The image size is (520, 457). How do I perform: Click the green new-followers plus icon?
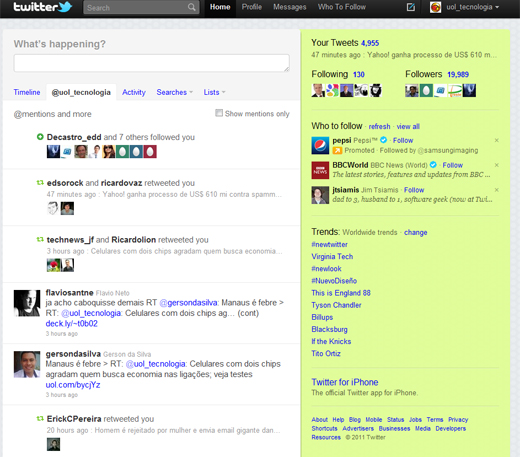click(x=40, y=137)
